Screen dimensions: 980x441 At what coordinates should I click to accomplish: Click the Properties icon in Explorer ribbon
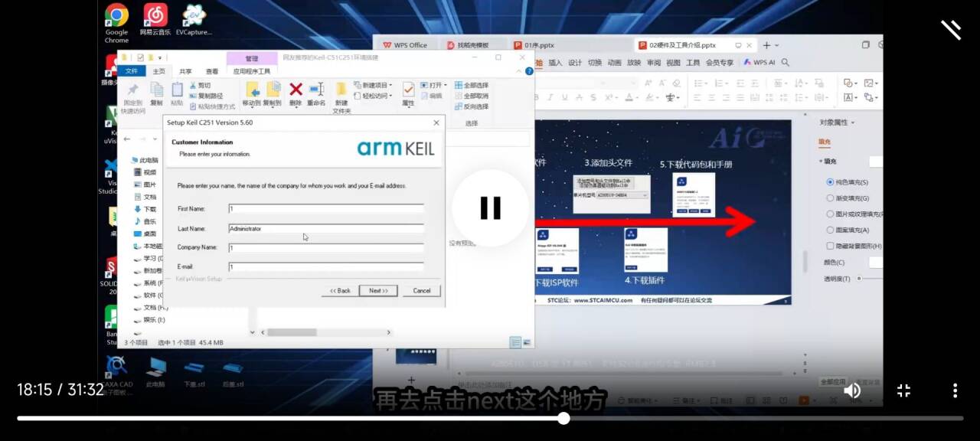(408, 91)
